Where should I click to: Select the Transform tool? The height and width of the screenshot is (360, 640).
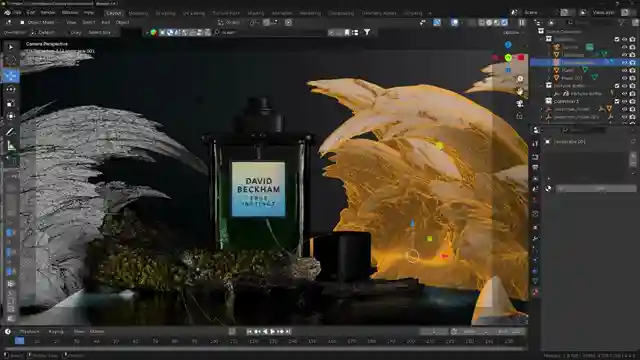tap(11, 117)
